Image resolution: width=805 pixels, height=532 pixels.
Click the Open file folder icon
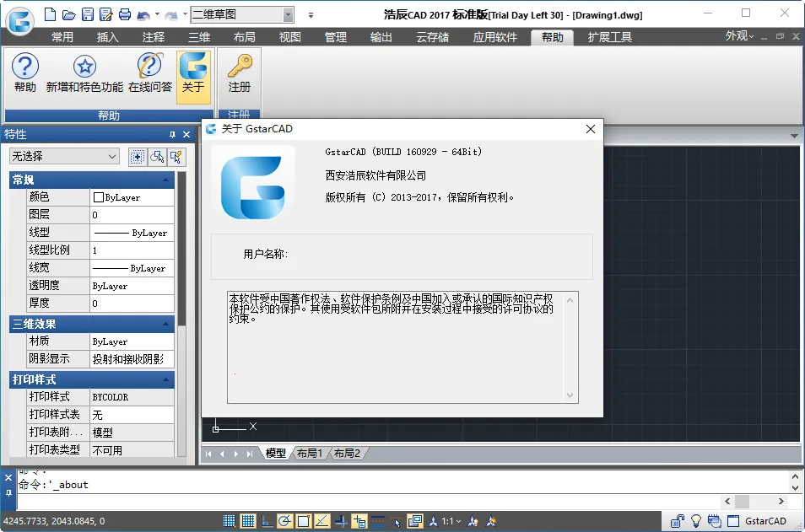pyautogui.click(x=68, y=14)
